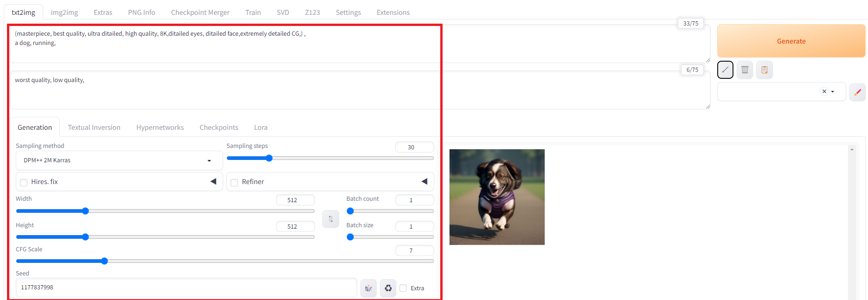Click the output gallery scrollbar up arrow

(852, 149)
